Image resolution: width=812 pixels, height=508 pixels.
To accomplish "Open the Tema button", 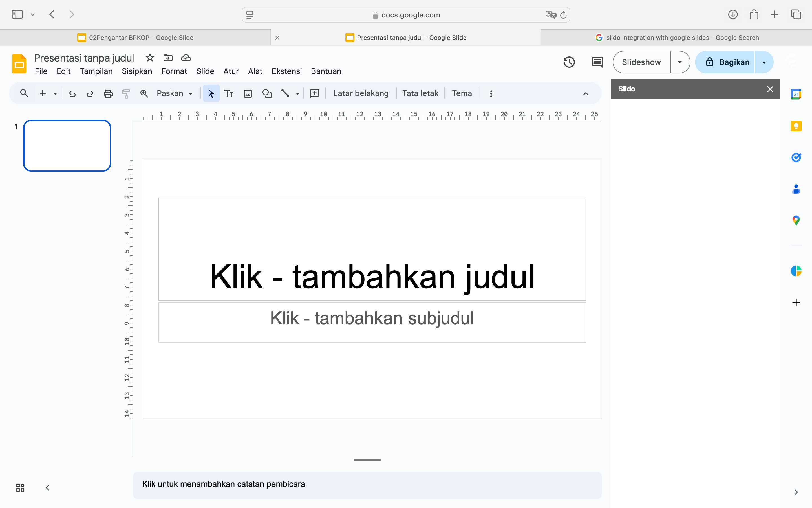I will [462, 93].
